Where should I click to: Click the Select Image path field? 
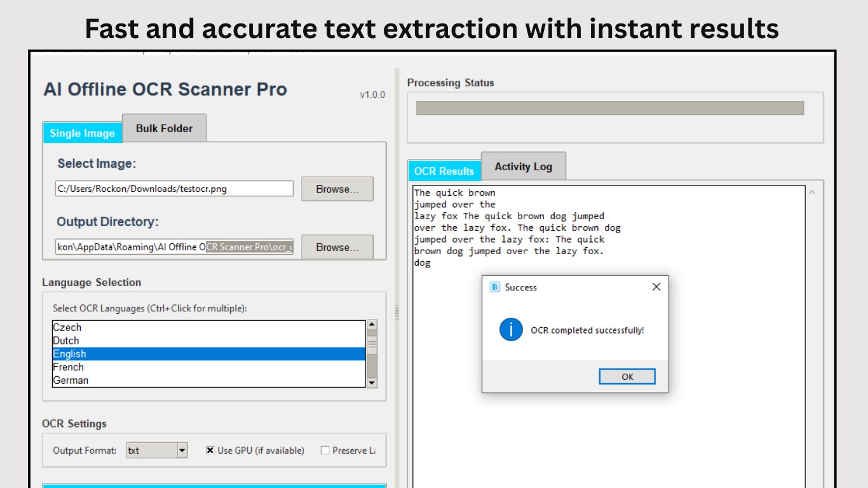tap(174, 189)
